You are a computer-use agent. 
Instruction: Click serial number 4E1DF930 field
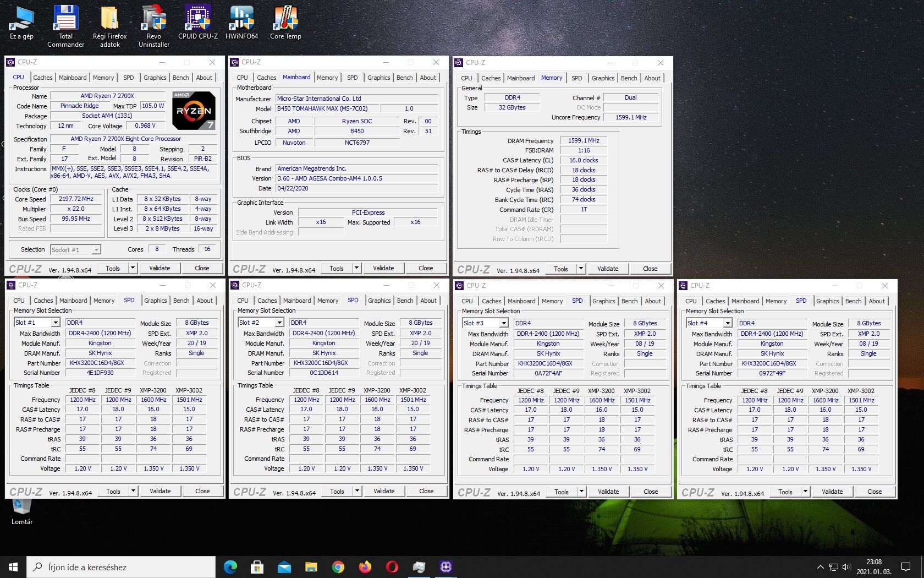[x=100, y=373]
